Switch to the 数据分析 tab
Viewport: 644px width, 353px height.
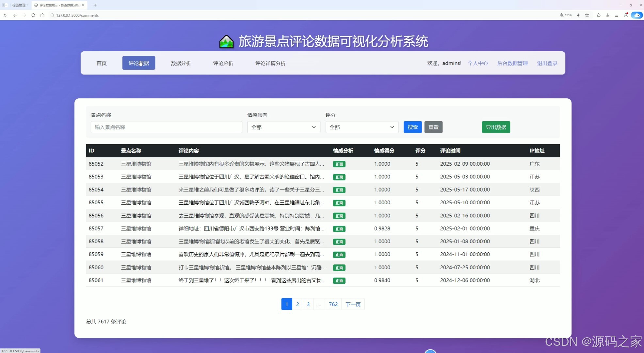click(181, 63)
